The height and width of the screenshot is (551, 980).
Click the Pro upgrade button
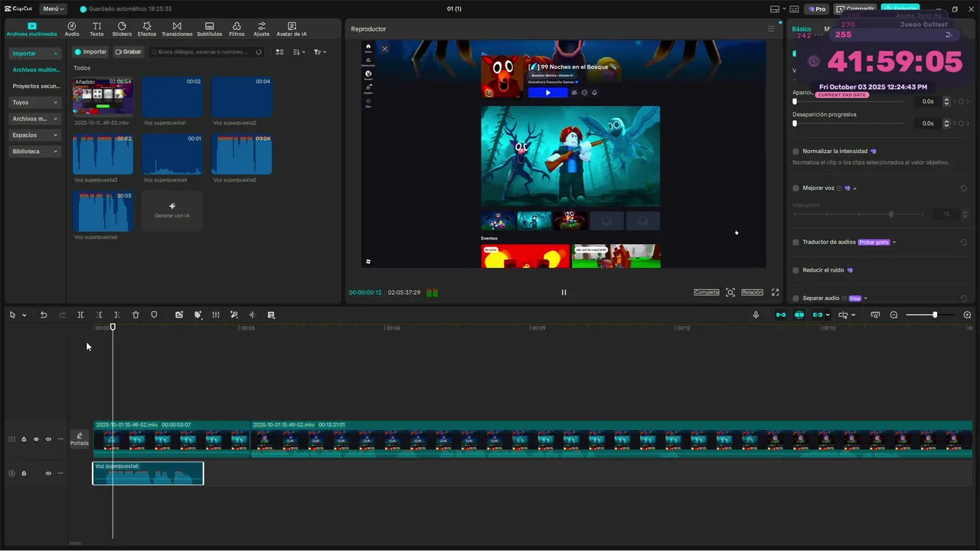click(x=816, y=9)
